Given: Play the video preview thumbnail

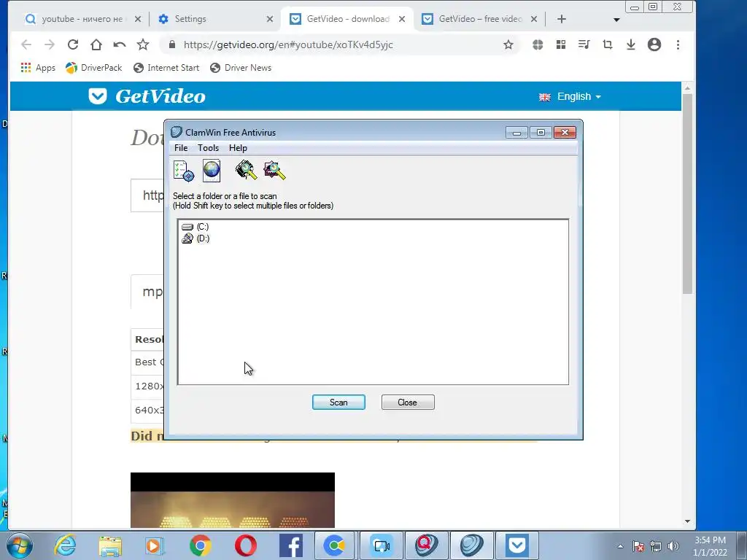Looking at the screenshot, I should [233, 500].
